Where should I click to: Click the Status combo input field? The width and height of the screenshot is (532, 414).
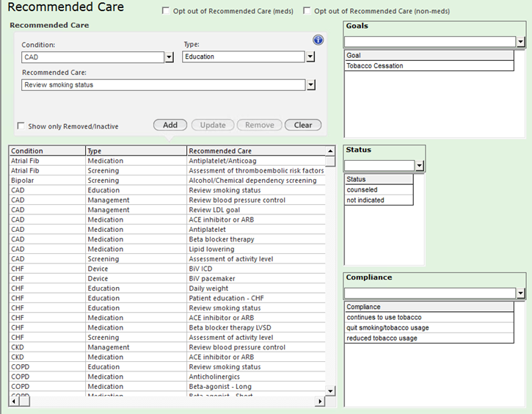click(x=379, y=166)
